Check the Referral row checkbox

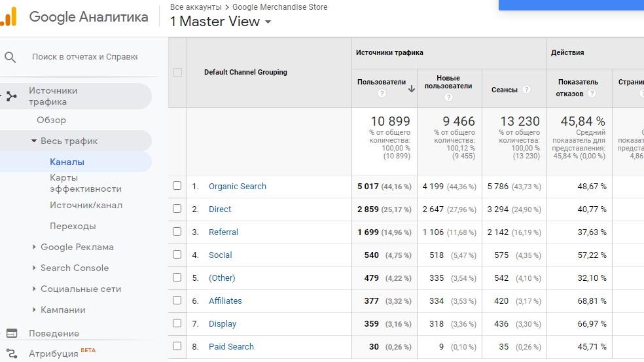[177, 231]
